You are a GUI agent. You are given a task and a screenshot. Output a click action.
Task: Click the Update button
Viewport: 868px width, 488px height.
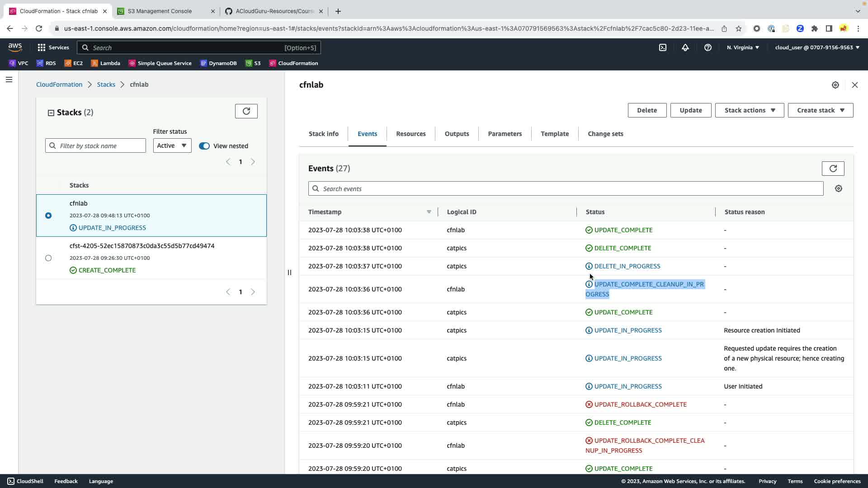point(690,110)
